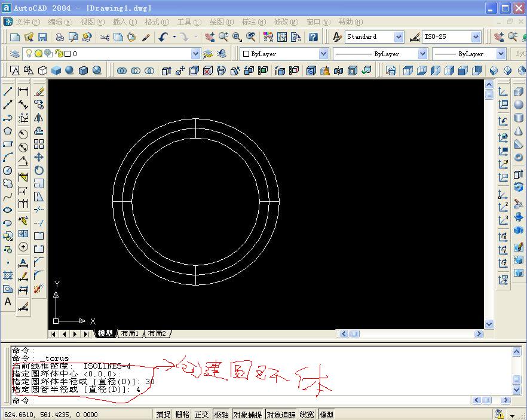Click the coordinates readout 624.6610, 561.4235
527x420 pixels.
point(51,415)
